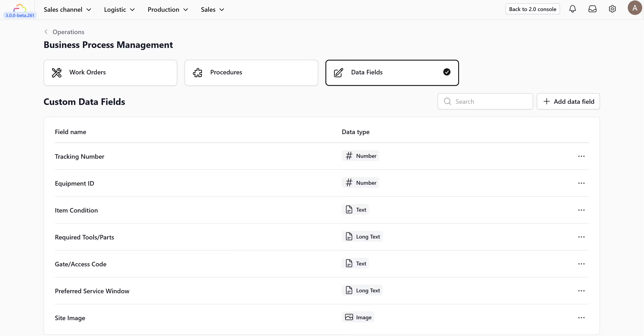Open more options for Gate/Access Code
This screenshot has height=336, width=644.
(x=581, y=264)
